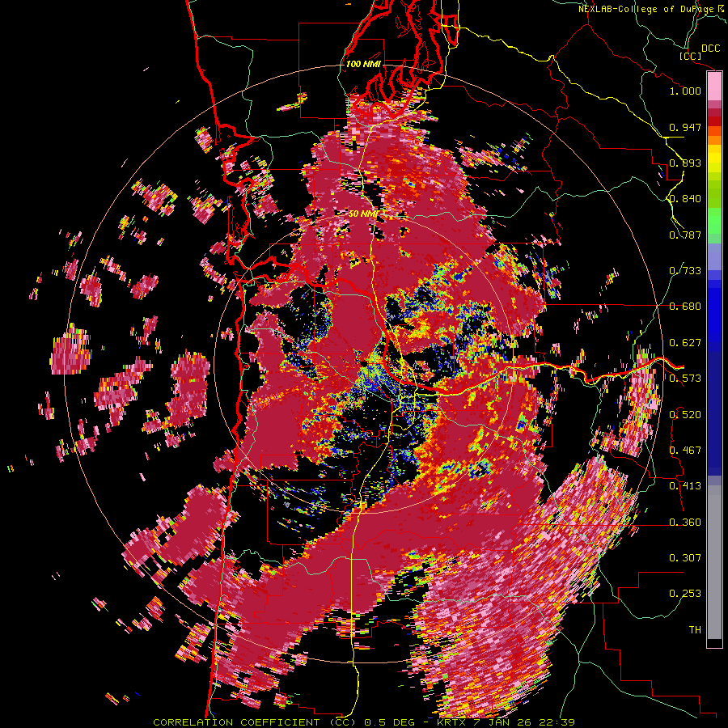This screenshot has width=728, height=728.
Task: Click the 50 NMI range ring label
Action: (x=362, y=214)
